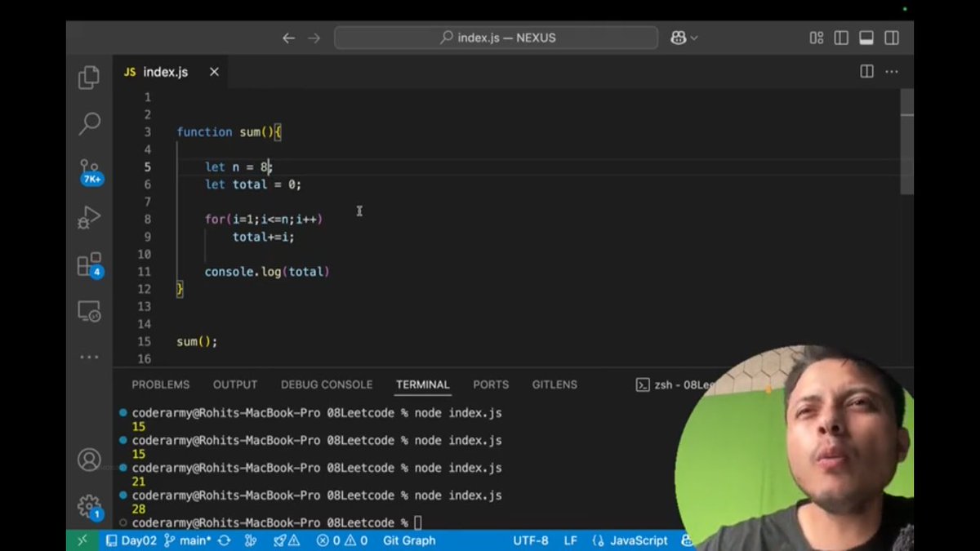Toggle the Panel visibility icon
This screenshot has width=980, height=551.
click(868, 38)
